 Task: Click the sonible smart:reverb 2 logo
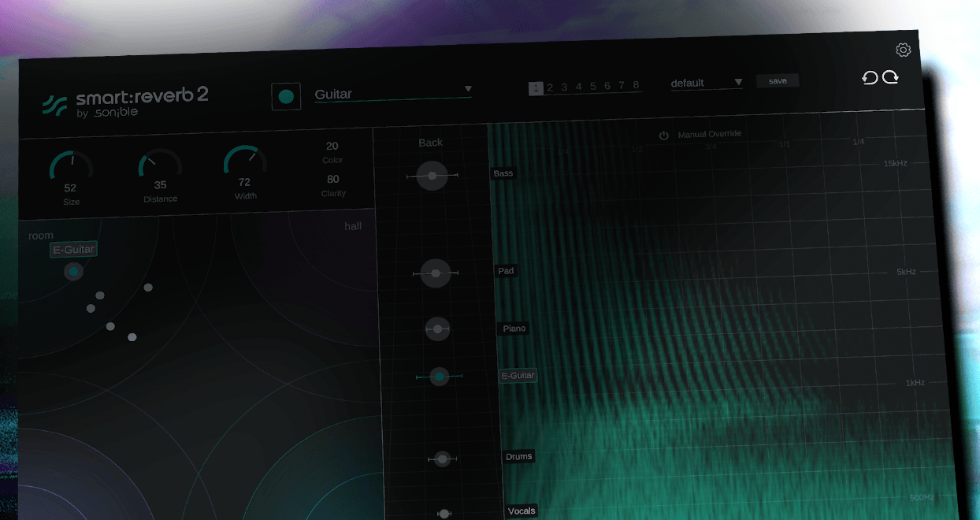point(125,102)
